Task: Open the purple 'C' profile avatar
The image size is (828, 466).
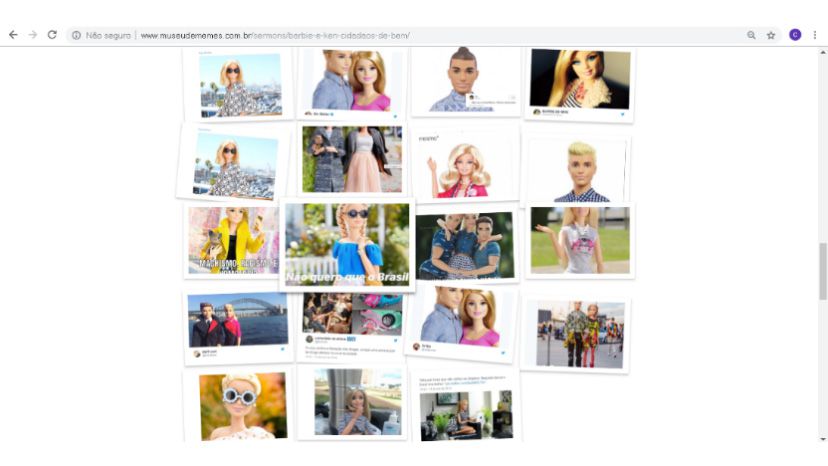Action: point(795,35)
